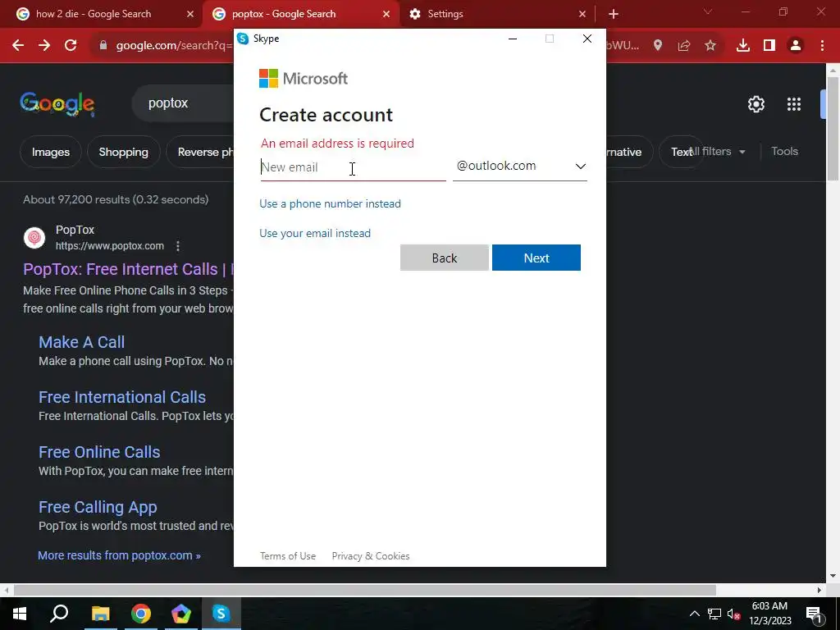Minimize the Skype window
The image size is (840, 630).
(x=513, y=39)
